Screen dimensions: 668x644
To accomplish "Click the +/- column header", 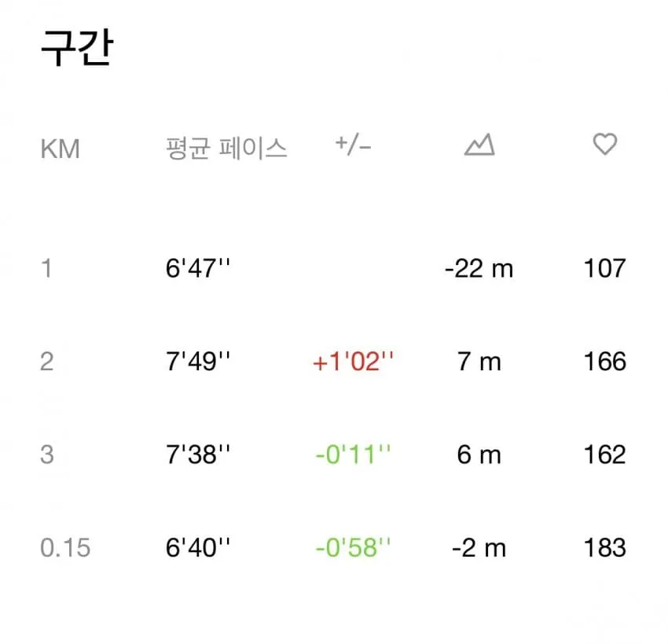I will 353,145.
